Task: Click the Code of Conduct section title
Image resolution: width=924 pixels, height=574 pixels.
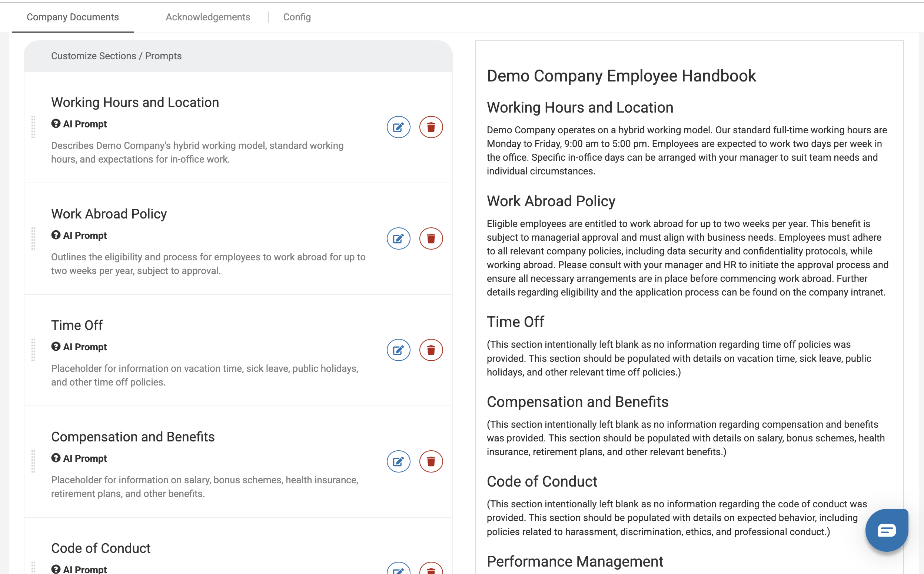Action: [x=101, y=548]
